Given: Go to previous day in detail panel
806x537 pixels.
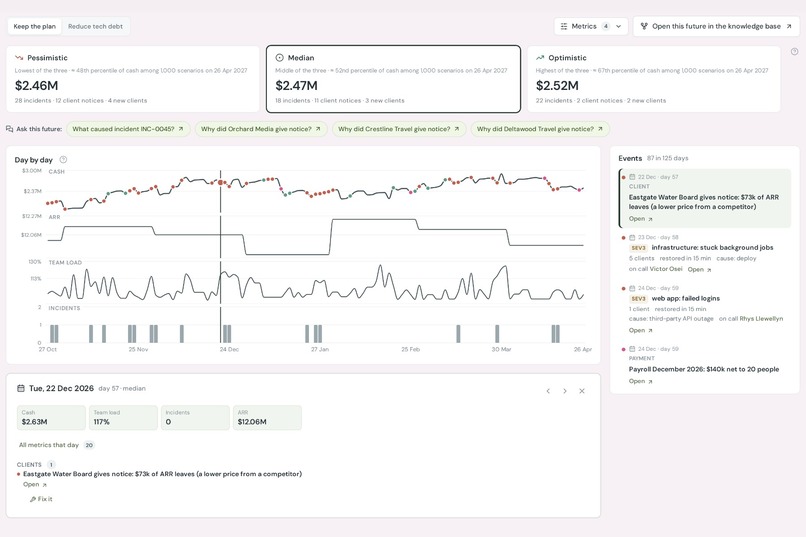Looking at the screenshot, I should tap(548, 391).
